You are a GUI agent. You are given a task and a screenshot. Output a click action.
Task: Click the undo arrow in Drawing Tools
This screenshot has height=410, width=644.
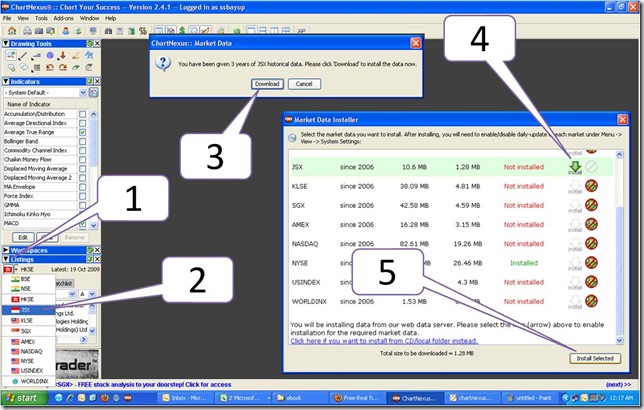(x=50, y=67)
